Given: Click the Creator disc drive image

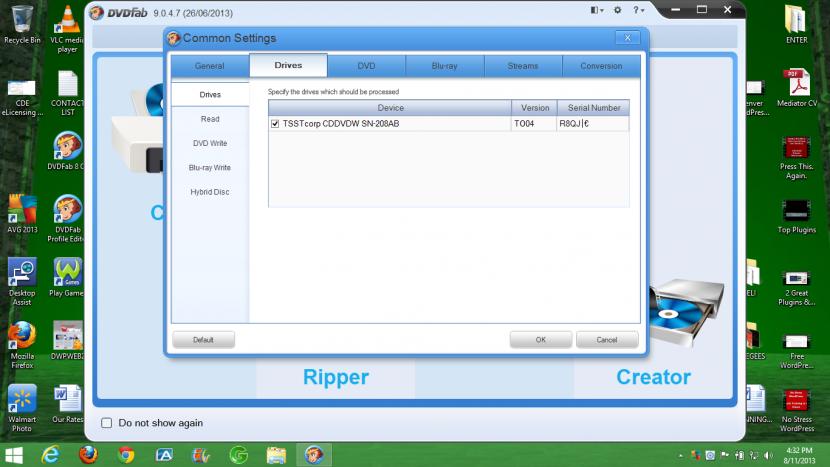Looking at the screenshot, I should tap(687, 312).
